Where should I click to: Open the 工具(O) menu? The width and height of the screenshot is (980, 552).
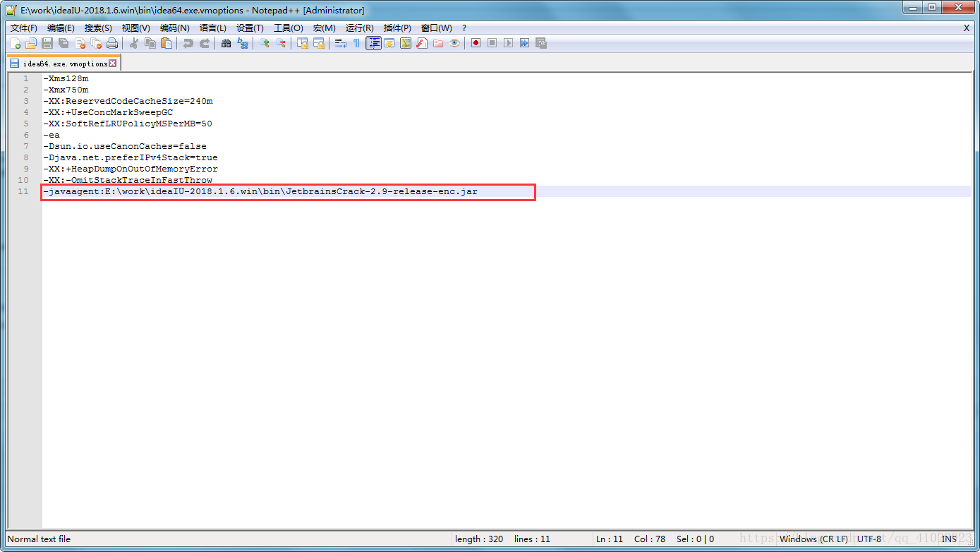[288, 28]
